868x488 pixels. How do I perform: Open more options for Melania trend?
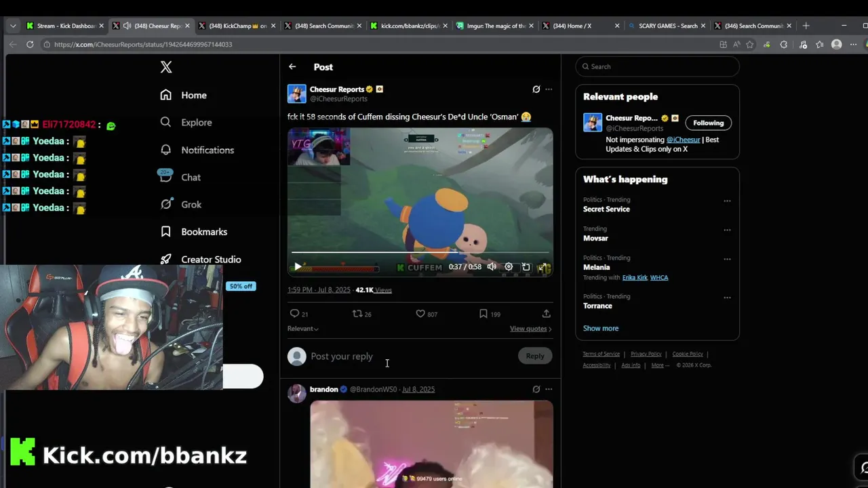[727, 259]
